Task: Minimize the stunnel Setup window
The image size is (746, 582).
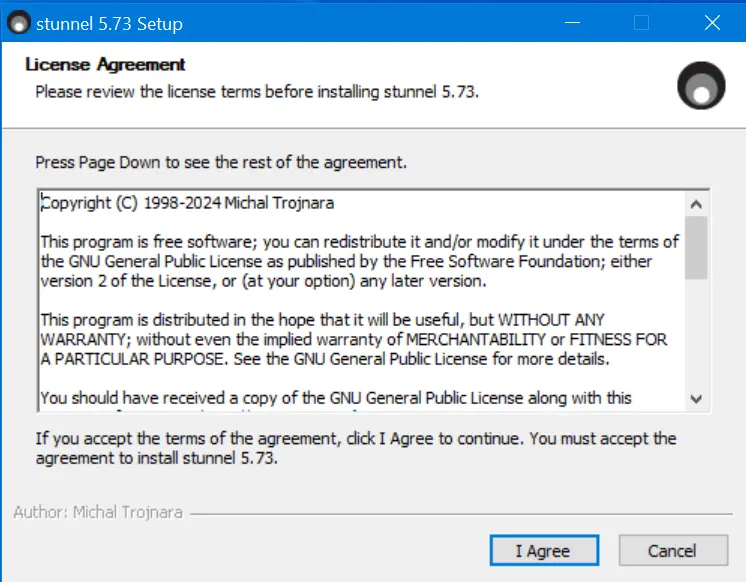Action: (572, 22)
